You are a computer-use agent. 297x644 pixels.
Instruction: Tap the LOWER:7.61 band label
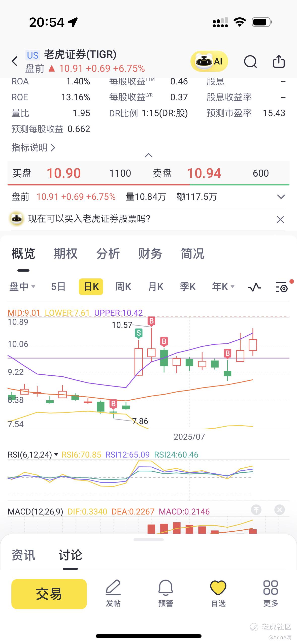tap(67, 313)
